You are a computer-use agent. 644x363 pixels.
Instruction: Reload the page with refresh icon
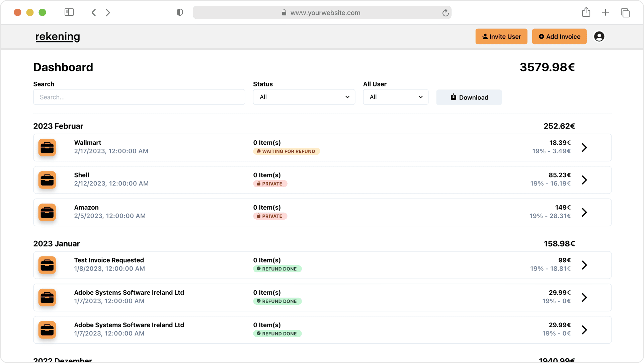[x=445, y=13]
